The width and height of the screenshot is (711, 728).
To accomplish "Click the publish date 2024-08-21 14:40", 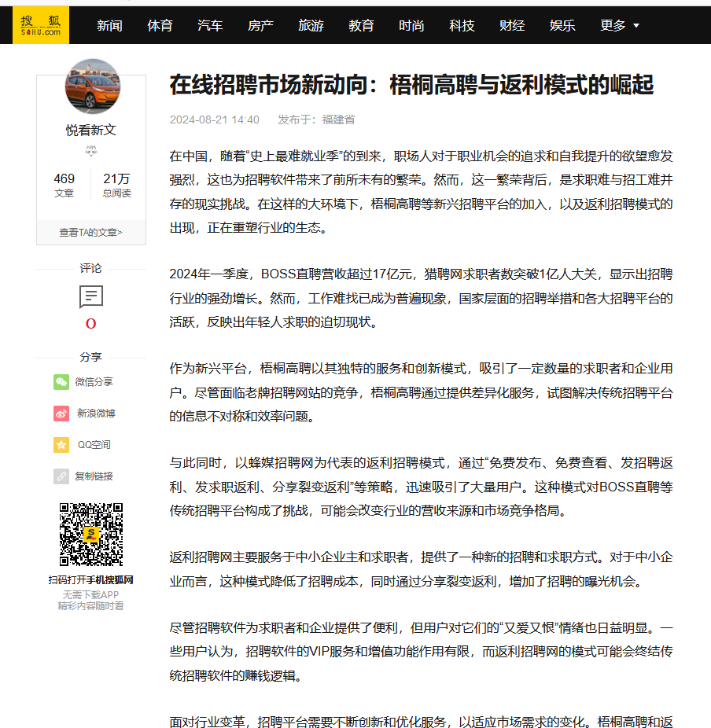I will [x=215, y=119].
